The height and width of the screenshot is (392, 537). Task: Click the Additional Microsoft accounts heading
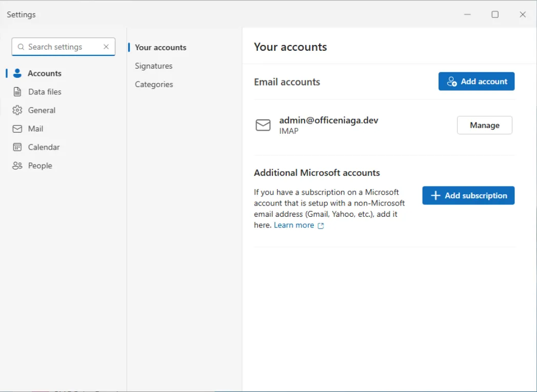(x=317, y=173)
